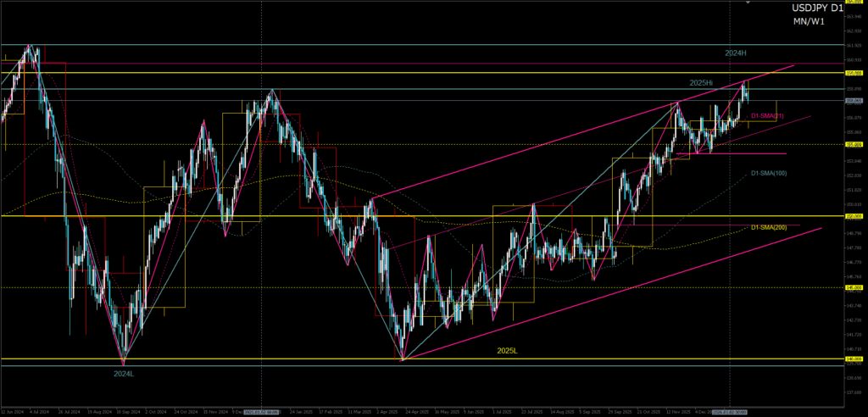Click the 150.000 yellow price tag
The image size is (868, 417).
coord(854,216)
